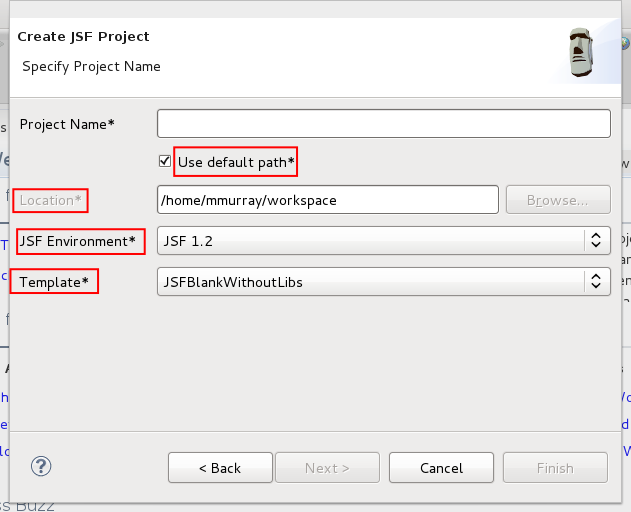Click into the Project Name text field

[383, 124]
